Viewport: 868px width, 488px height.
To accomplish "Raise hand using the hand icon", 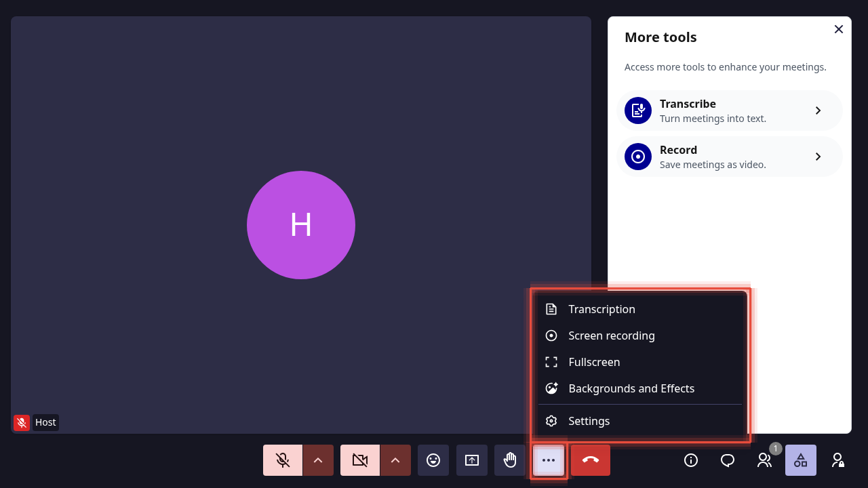I will pos(510,460).
